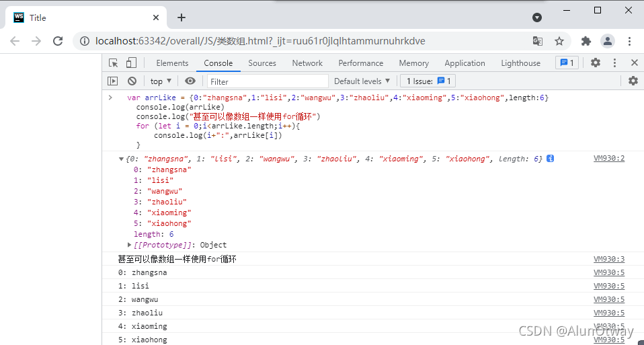Switch to the Memory tab

(x=413, y=63)
